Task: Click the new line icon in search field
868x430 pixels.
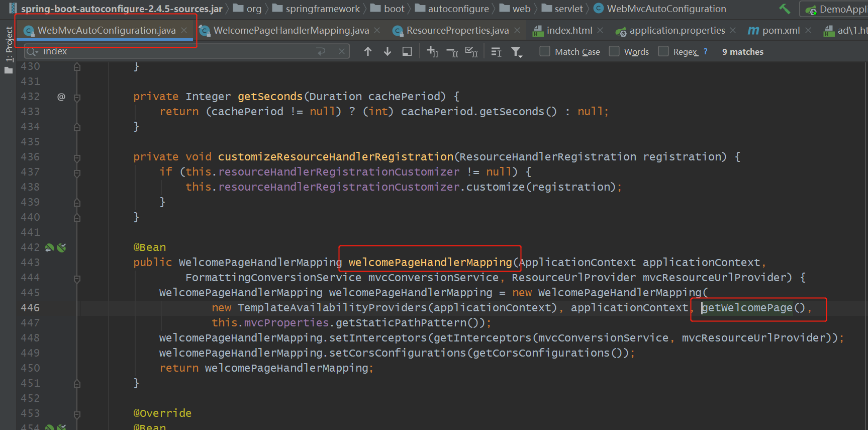Action: tap(321, 51)
